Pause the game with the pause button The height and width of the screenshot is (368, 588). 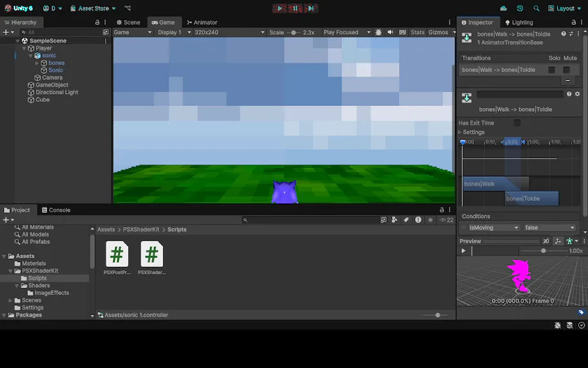click(x=295, y=8)
